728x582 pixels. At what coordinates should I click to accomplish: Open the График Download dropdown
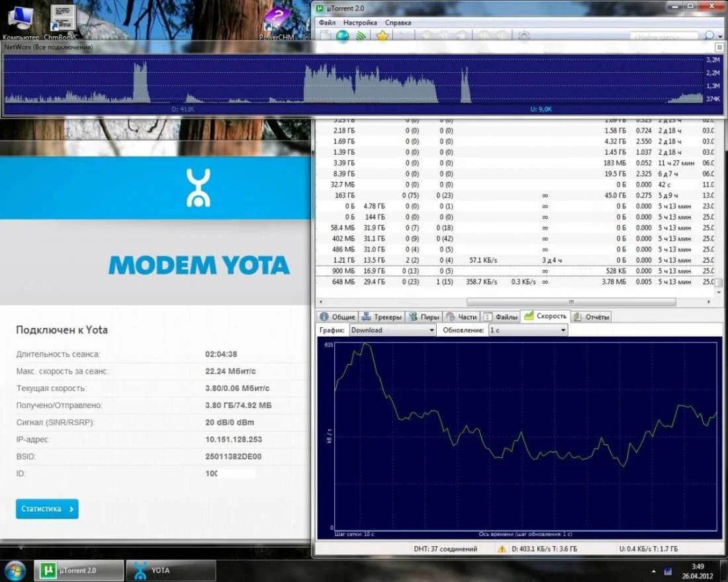[392, 330]
